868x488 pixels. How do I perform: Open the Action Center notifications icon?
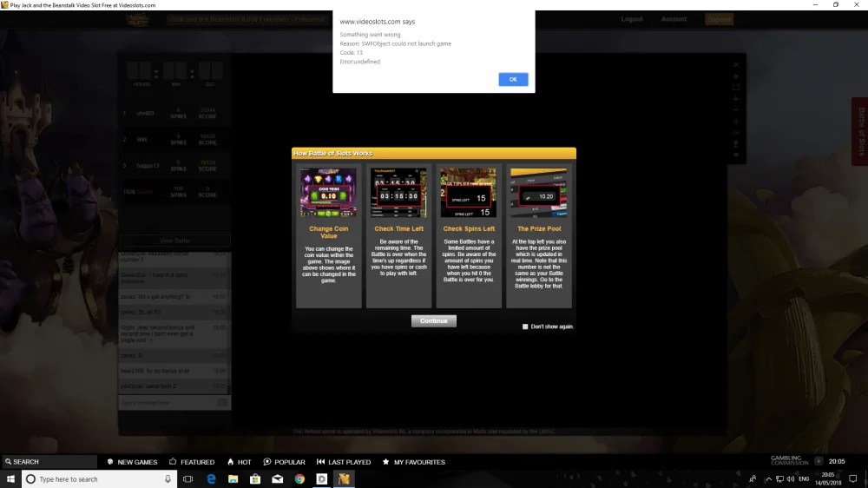(853, 478)
